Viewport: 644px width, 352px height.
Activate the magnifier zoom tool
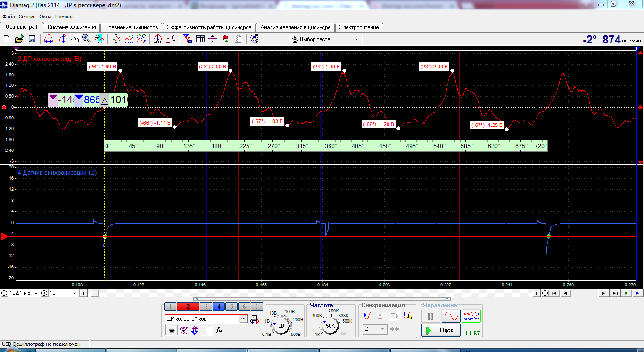pyautogui.click(x=86, y=39)
